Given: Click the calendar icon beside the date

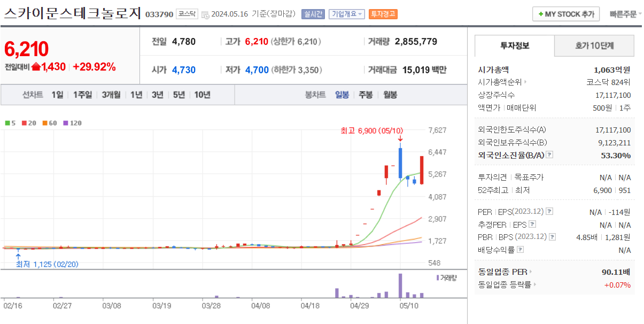Looking at the screenshot, I should pyautogui.click(x=205, y=14).
